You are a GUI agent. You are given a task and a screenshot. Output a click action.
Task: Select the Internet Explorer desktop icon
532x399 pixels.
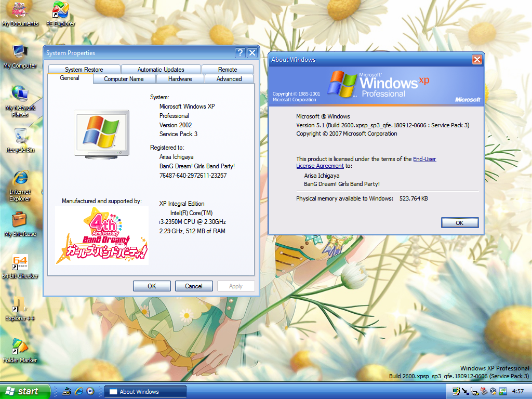20,185
